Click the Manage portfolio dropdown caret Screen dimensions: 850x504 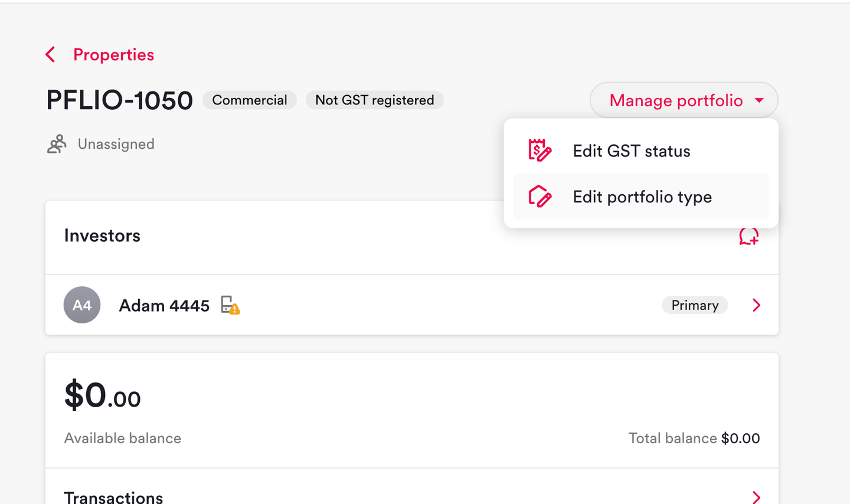pos(759,100)
